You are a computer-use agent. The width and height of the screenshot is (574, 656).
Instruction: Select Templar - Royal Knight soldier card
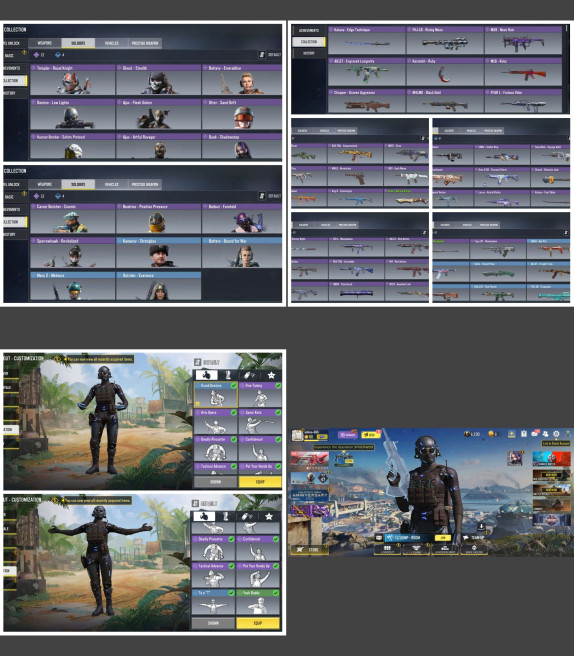coord(72,79)
